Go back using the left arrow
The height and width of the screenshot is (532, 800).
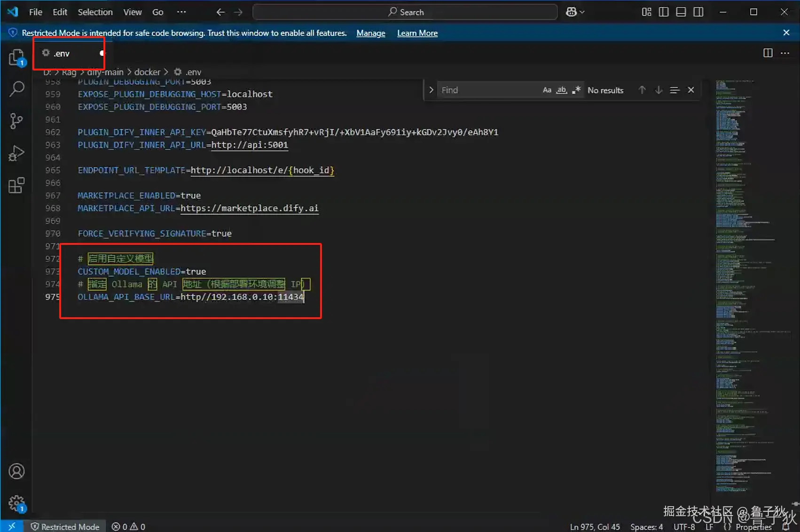click(x=220, y=12)
